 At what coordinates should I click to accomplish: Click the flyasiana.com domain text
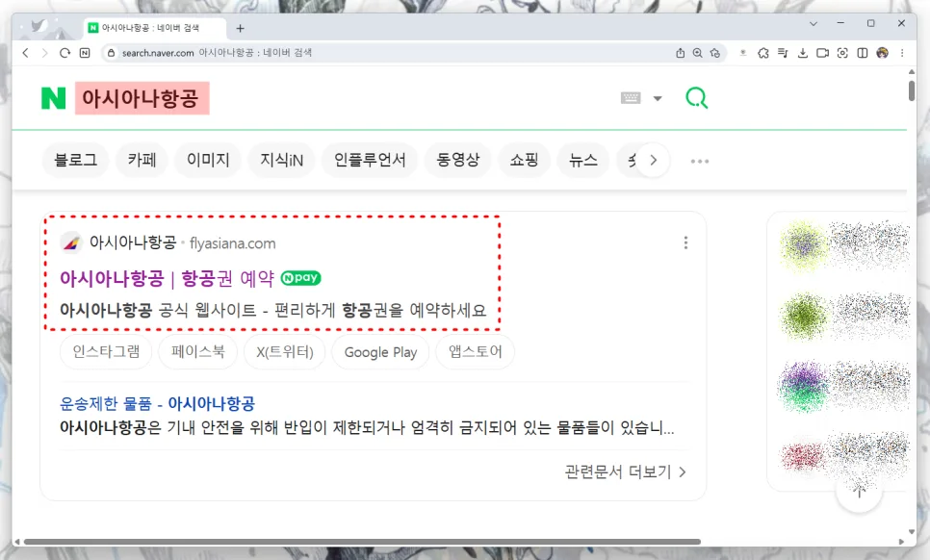(x=233, y=243)
